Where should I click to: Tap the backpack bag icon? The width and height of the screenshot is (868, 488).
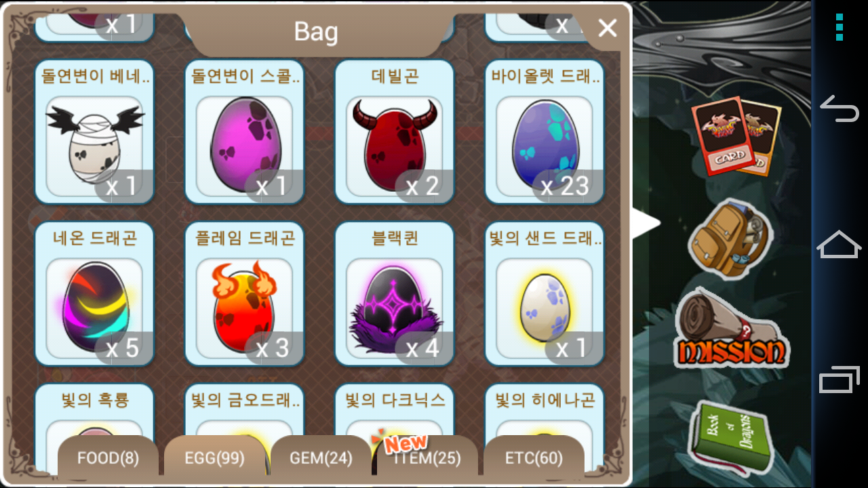[x=729, y=239]
